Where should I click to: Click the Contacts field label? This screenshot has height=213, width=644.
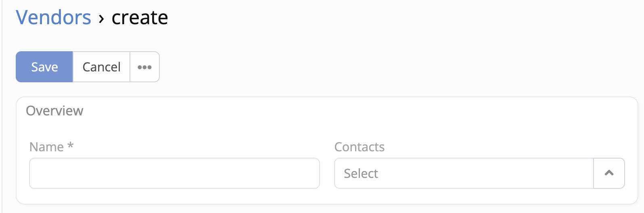[x=359, y=147]
